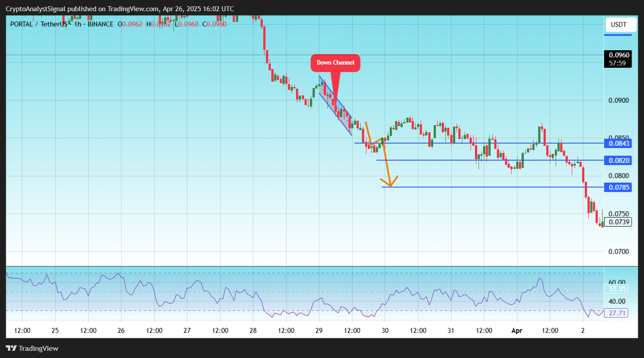The height and width of the screenshot is (358, 644).
Task: Click the BINANCE exchange text in legend
Action: [100, 24]
